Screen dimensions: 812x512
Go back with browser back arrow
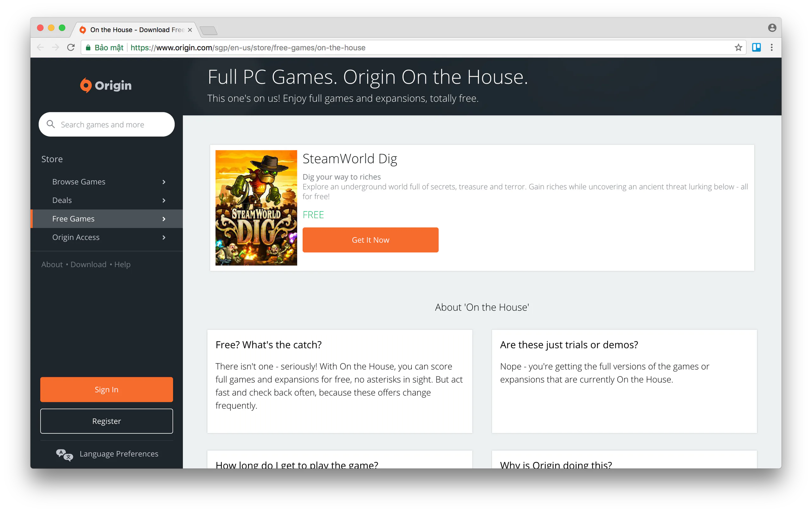click(41, 48)
